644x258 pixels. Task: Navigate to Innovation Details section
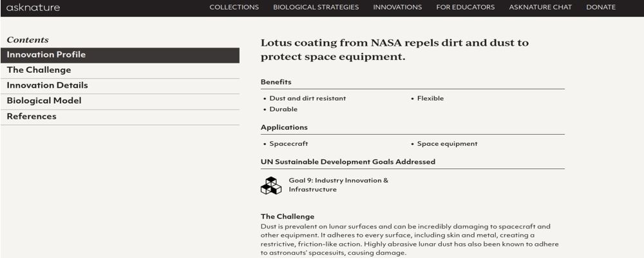click(x=48, y=86)
